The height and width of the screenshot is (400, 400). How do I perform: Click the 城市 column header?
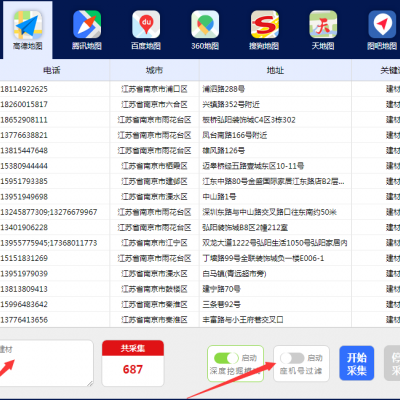154,70
